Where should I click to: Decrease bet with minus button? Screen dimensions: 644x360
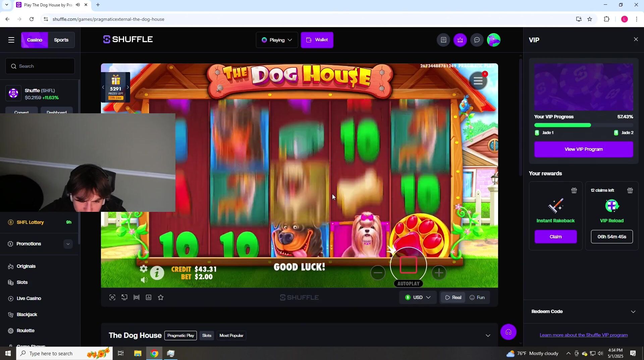click(378, 273)
